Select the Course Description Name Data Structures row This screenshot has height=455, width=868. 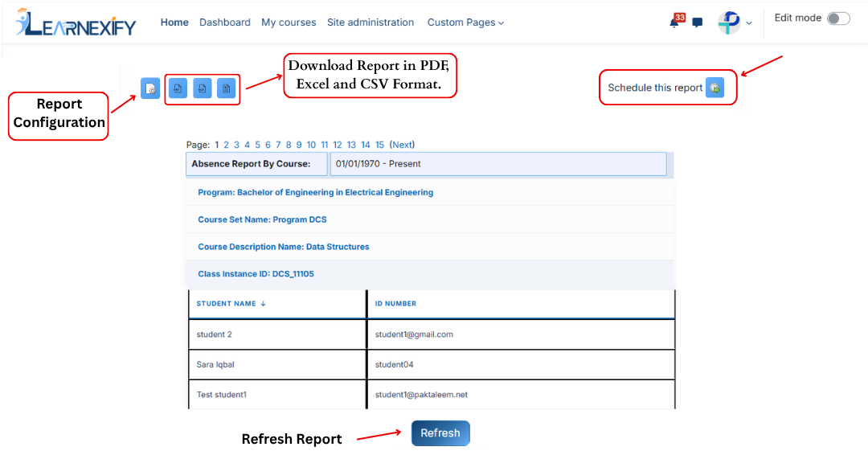[x=430, y=246]
